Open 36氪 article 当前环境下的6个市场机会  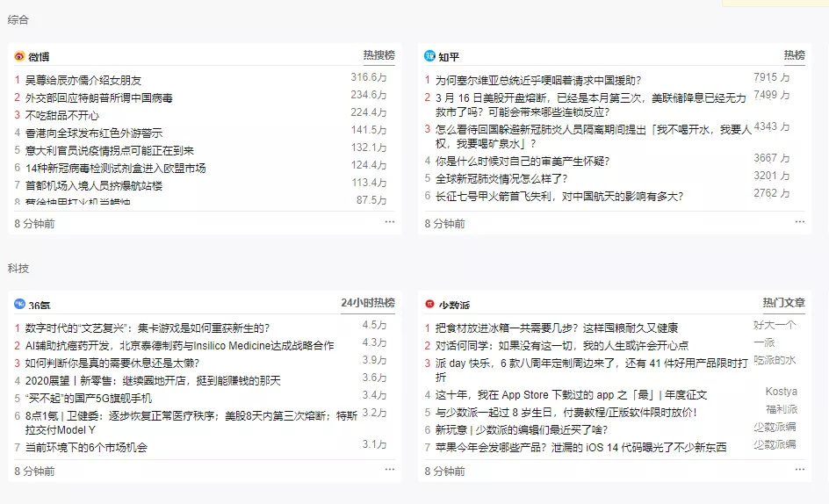tap(86, 448)
